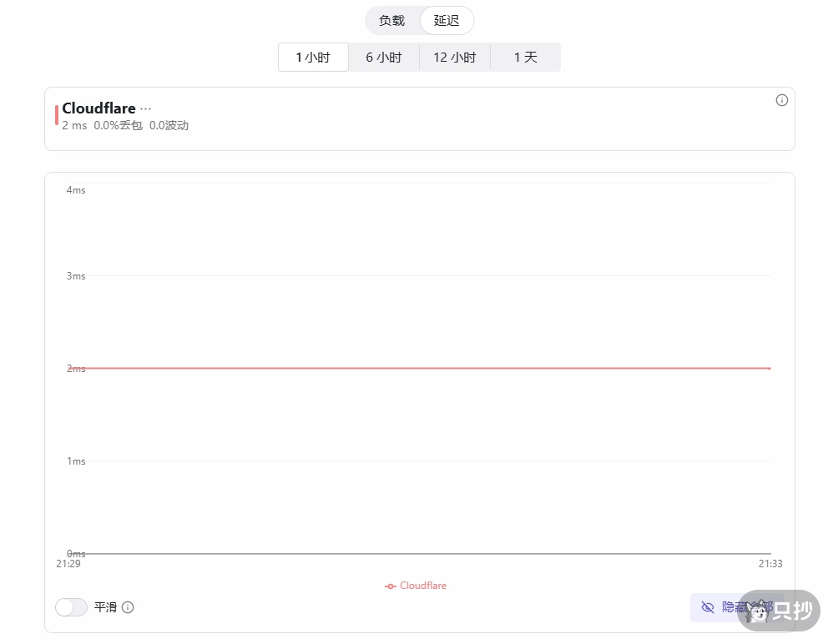The image size is (833, 644).
Task: Choose the 1 小时 time range
Action: (x=313, y=58)
